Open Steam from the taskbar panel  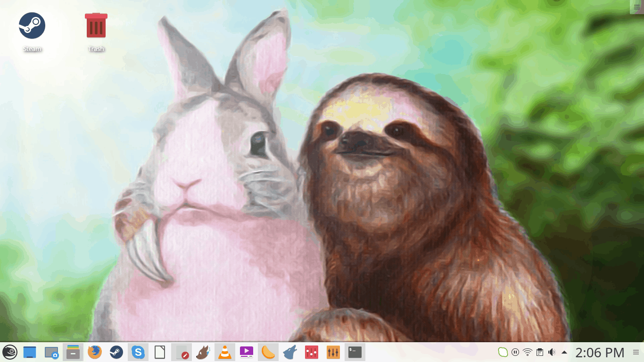pyautogui.click(x=116, y=352)
